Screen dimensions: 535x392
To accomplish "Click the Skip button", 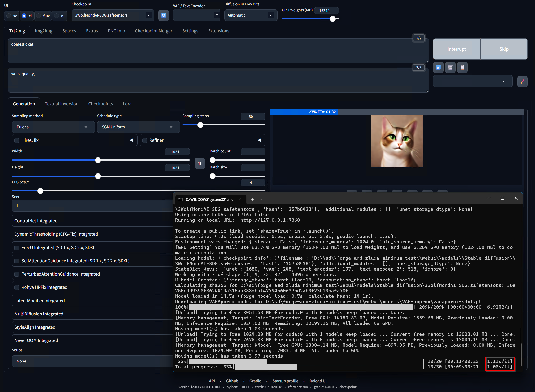I will [504, 49].
